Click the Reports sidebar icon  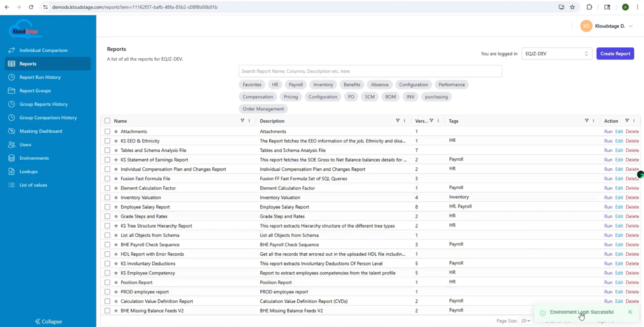coord(11,64)
